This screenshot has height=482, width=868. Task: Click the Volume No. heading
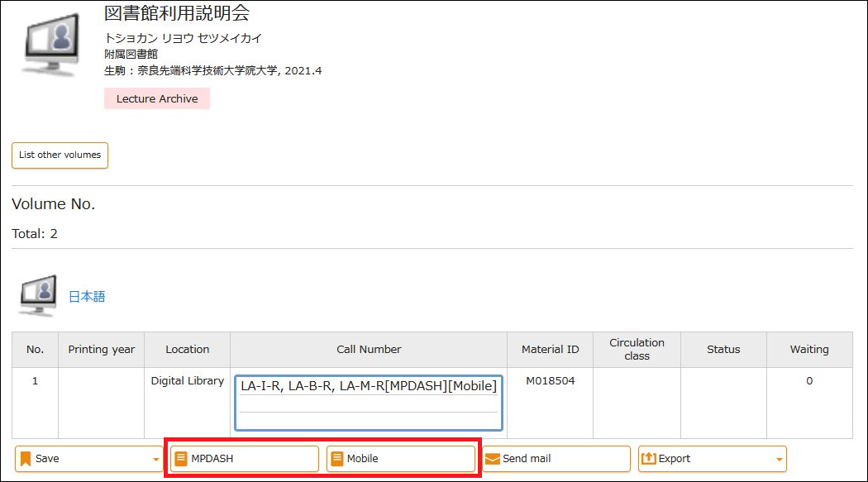[x=53, y=204]
